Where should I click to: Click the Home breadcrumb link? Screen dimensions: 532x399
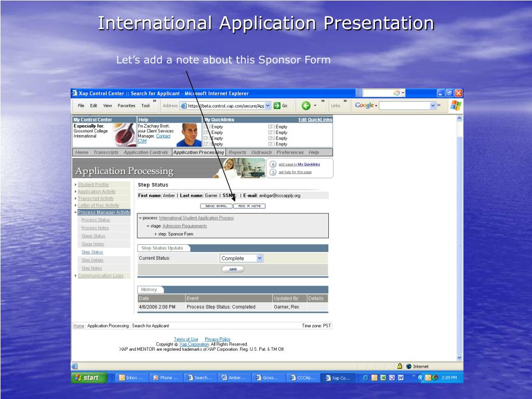pyautogui.click(x=79, y=326)
